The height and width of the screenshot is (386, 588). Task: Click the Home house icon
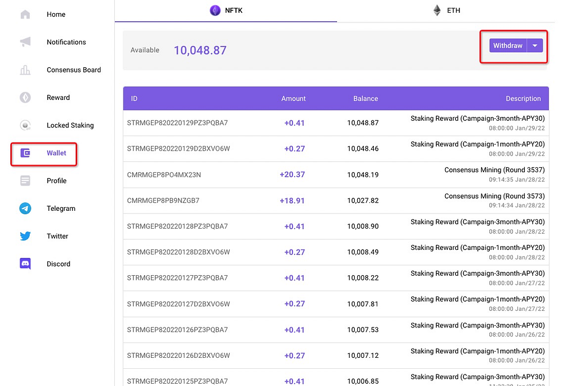(x=25, y=14)
